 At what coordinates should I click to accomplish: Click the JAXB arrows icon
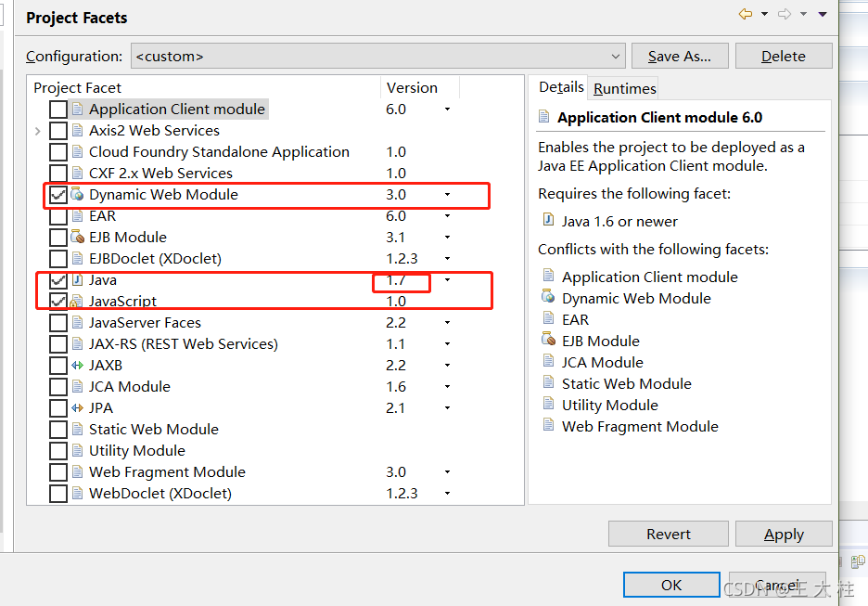click(x=78, y=365)
